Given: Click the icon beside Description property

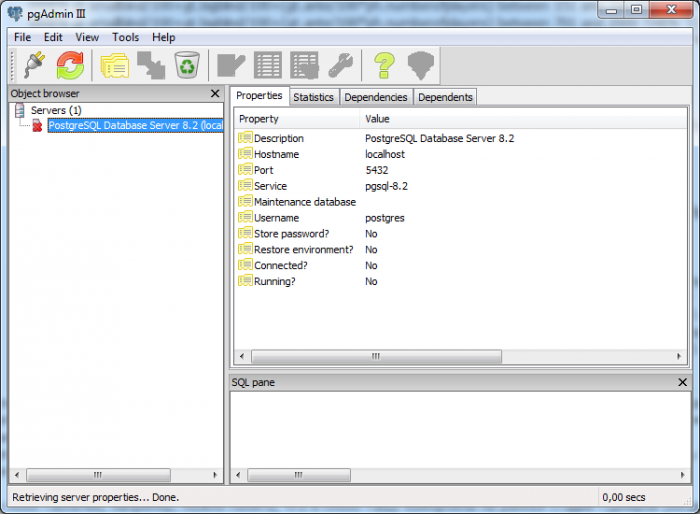Looking at the screenshot, I should tap(245, 138).
